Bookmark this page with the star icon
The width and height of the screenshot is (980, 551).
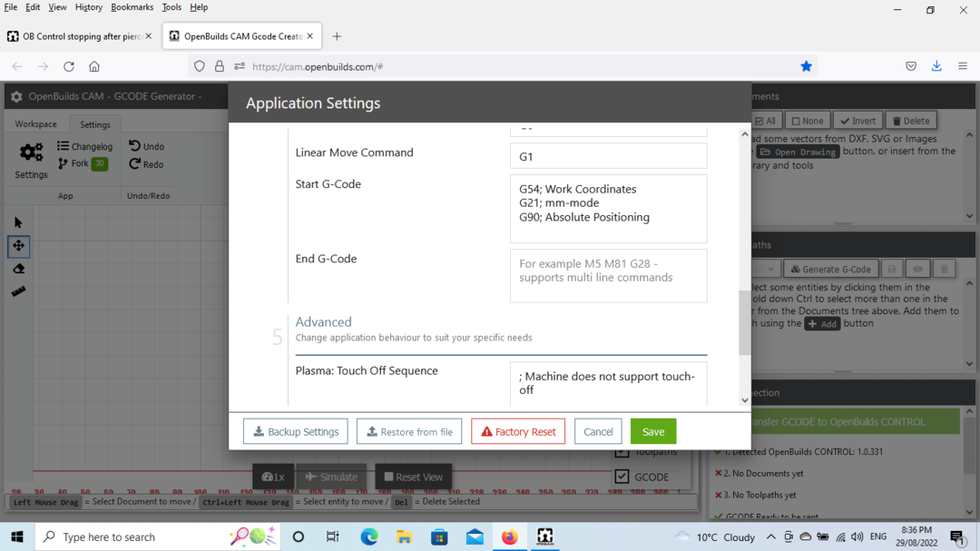point(807,66)
